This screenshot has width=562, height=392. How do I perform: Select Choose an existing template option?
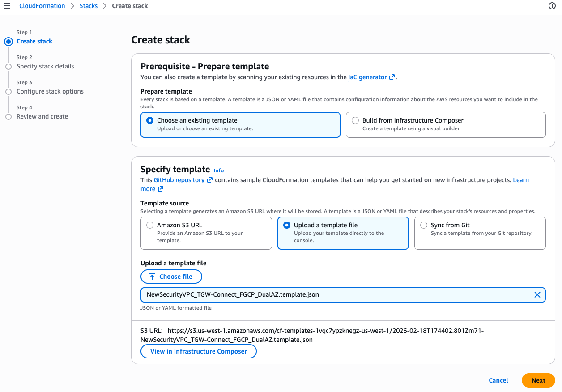point(150,120)
